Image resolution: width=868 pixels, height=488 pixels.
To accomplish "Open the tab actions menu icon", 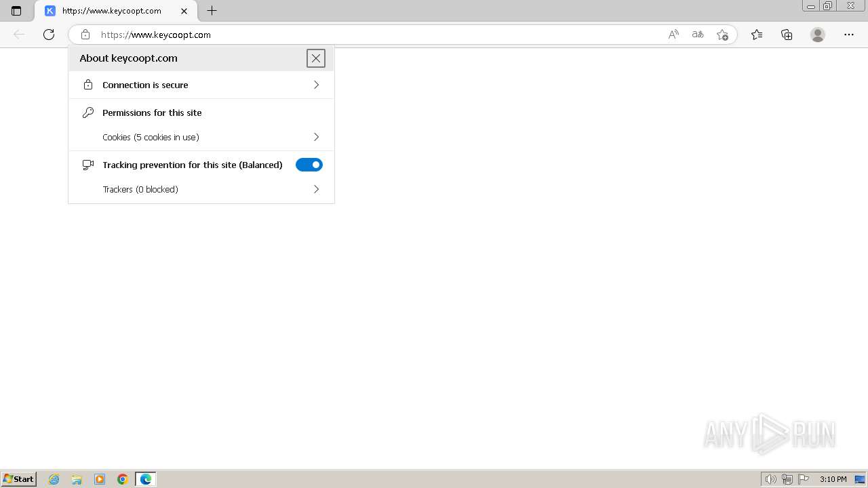I will point(16,11).
